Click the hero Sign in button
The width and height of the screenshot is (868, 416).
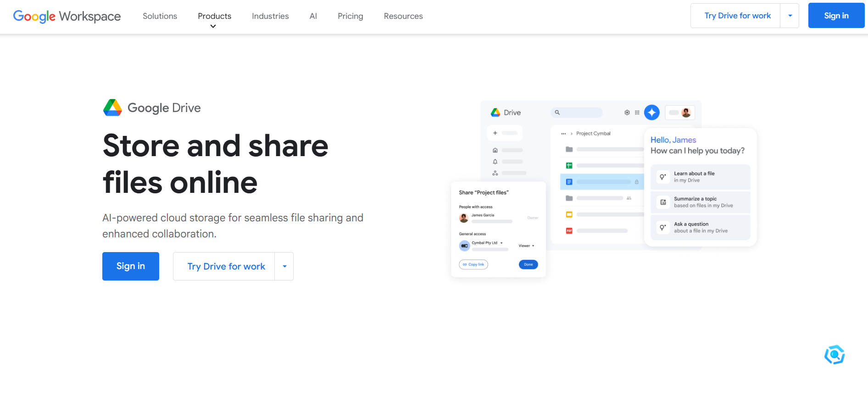pyautogui.click(x=131, y=266)
